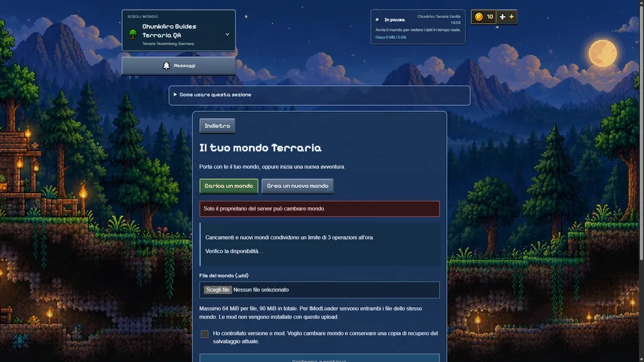Viewport: 644px width, 362px height.
Task: Click 'Disco 0 MB / 5 GB' text
Action: (x=390, y=38)
